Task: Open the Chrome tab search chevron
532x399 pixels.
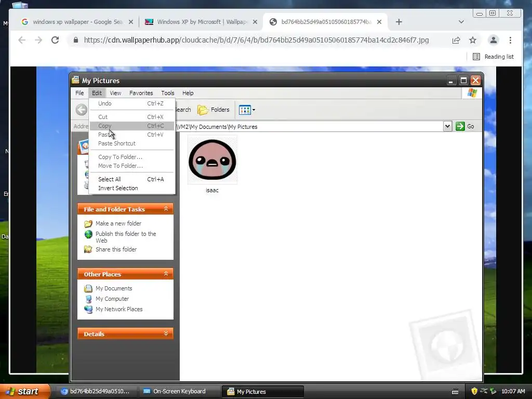Action: [x=461, y=22]
